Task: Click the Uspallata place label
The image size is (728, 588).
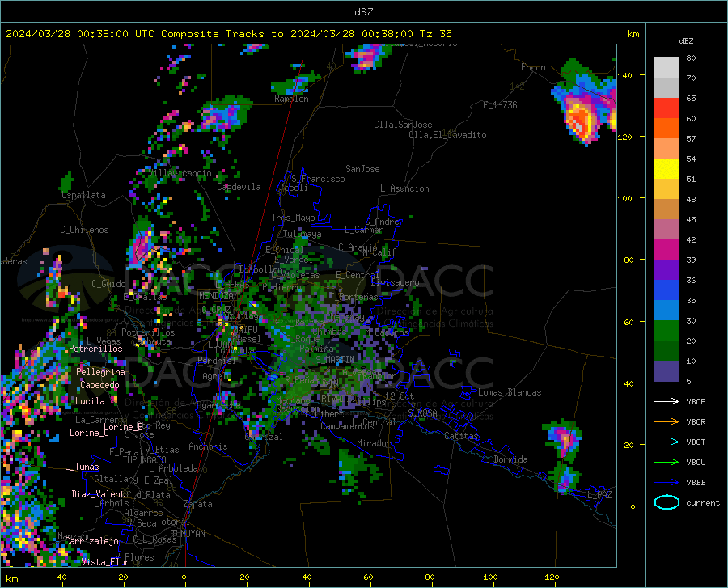Action: tap(83, 195)
